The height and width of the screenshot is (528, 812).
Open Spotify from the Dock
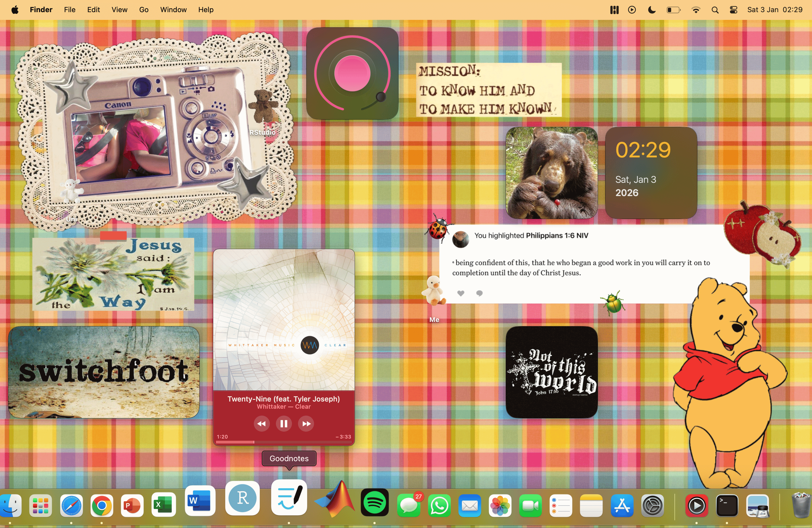tap(375, 502)
